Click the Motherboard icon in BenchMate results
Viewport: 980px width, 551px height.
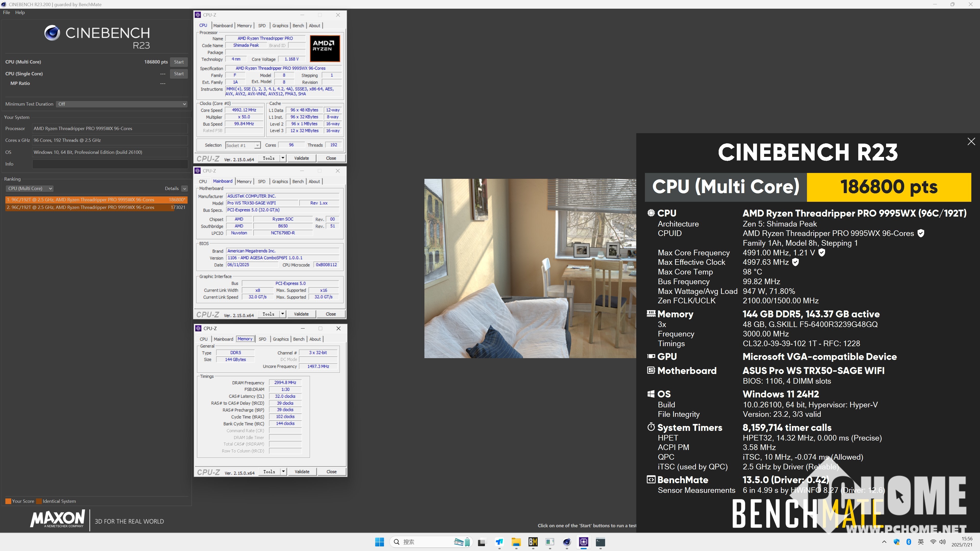[651, 370]
